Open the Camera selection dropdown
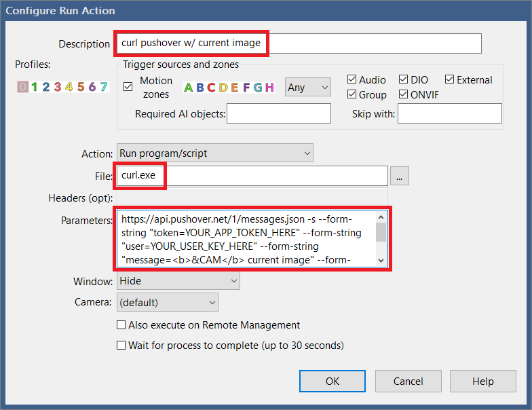Screen dimensions: 532x410 (168, 301)
